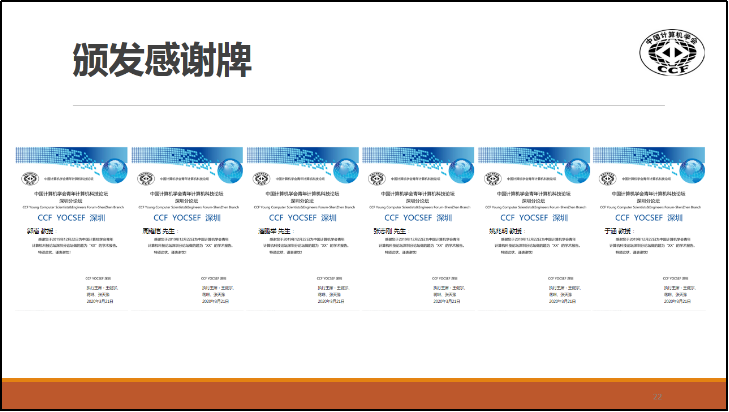The width and height of the screenshot is (729, 412).
Task: Click the globe image on the leftmost certificate
Action: (x=114, y=171)
